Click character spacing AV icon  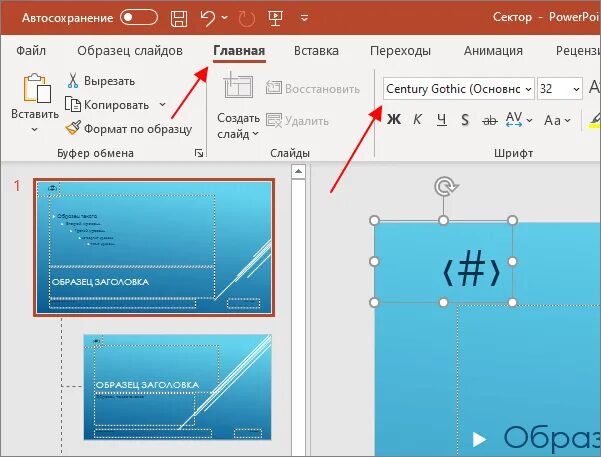click(514, 119)
